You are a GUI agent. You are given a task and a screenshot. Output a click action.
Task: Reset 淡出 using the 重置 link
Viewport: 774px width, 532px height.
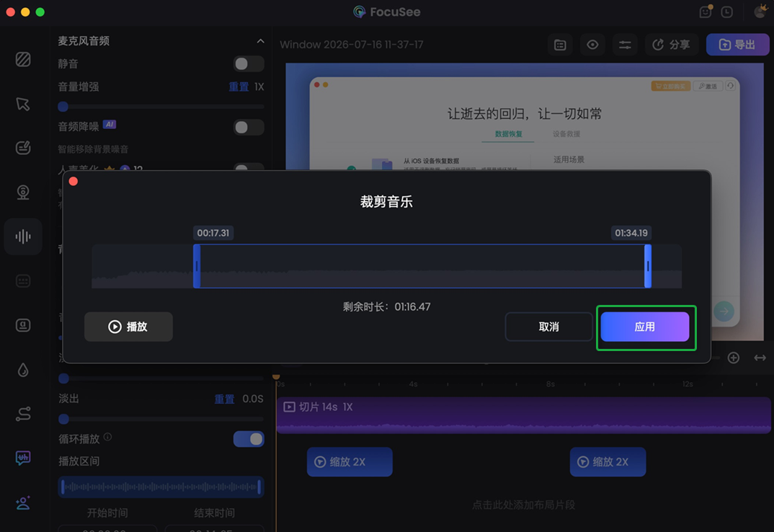[224, 399]
